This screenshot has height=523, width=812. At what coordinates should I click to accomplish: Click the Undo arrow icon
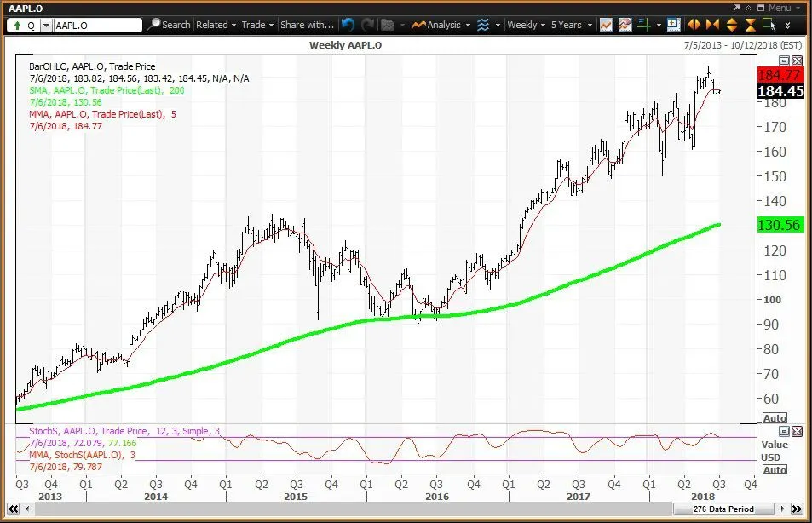pos(348,25)
